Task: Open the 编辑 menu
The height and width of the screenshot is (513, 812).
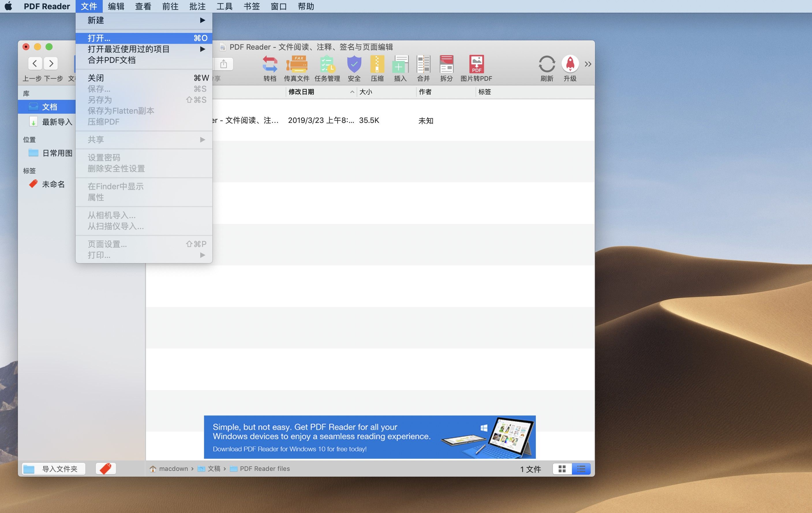Action: (x=116, y=6)
